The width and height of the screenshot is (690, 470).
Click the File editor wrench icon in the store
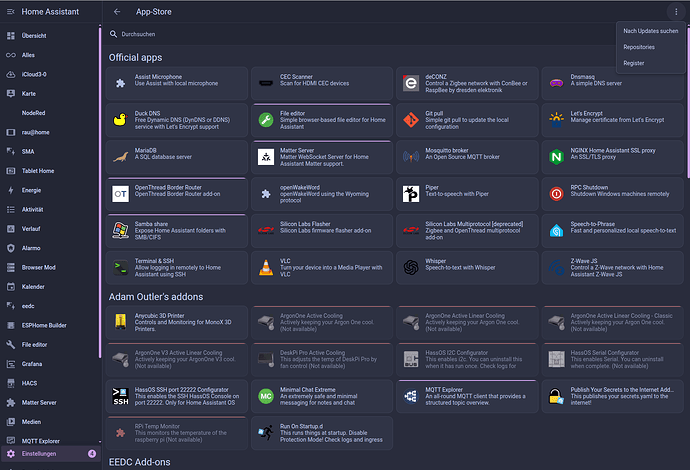[x=266, y=120]
